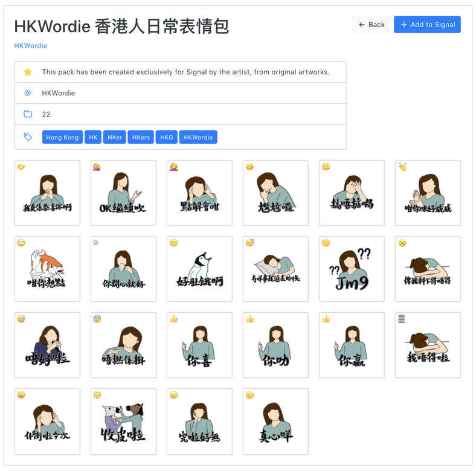Click the thumbs up emoji on 你叻 sticker
This screenshot has height=471, width=476.
[x=250, y=319]
